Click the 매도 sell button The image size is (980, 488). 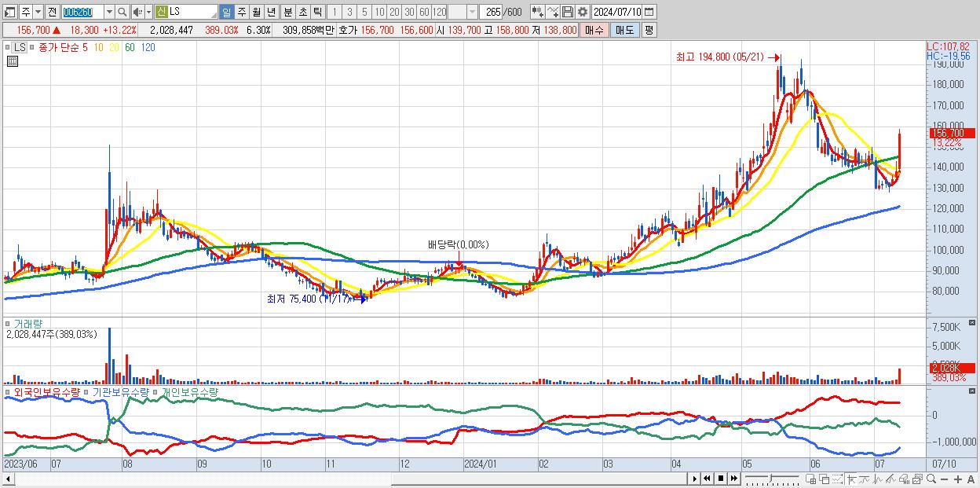coord(625,30)
